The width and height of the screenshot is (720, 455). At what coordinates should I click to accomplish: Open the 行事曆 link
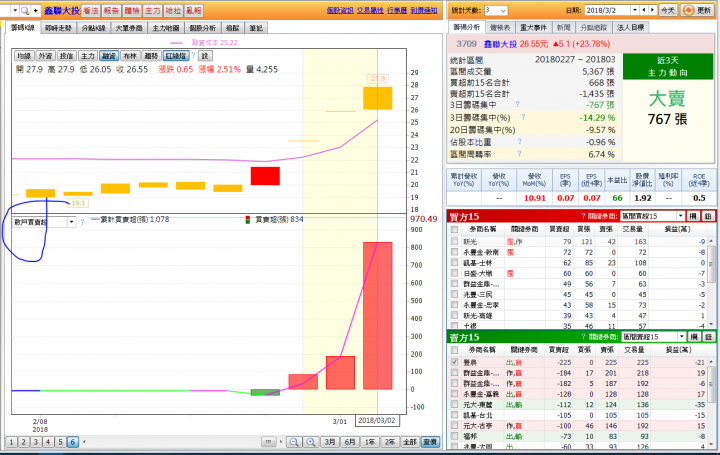397,11
